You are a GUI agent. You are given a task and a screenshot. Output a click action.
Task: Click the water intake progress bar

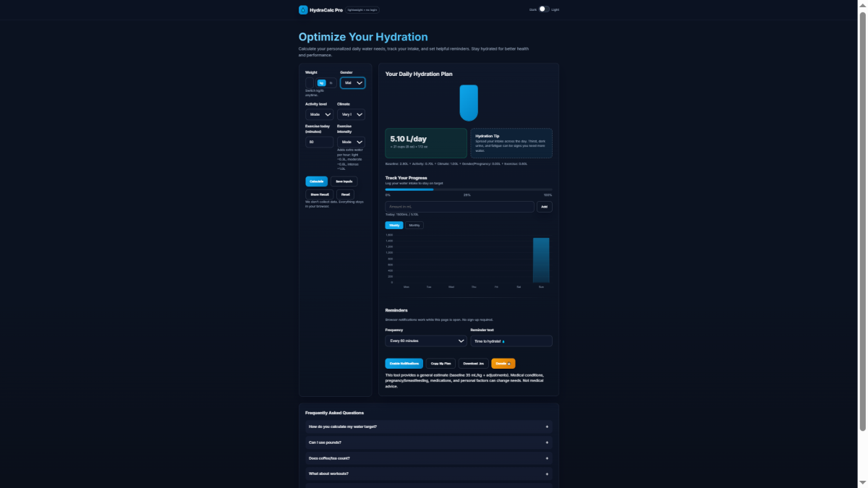pos(468,189)
